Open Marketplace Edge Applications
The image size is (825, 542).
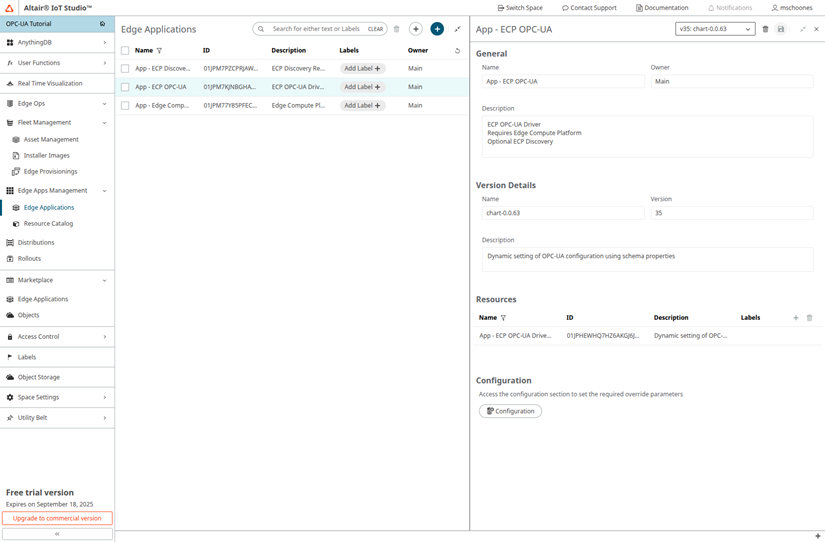(43, 299)
